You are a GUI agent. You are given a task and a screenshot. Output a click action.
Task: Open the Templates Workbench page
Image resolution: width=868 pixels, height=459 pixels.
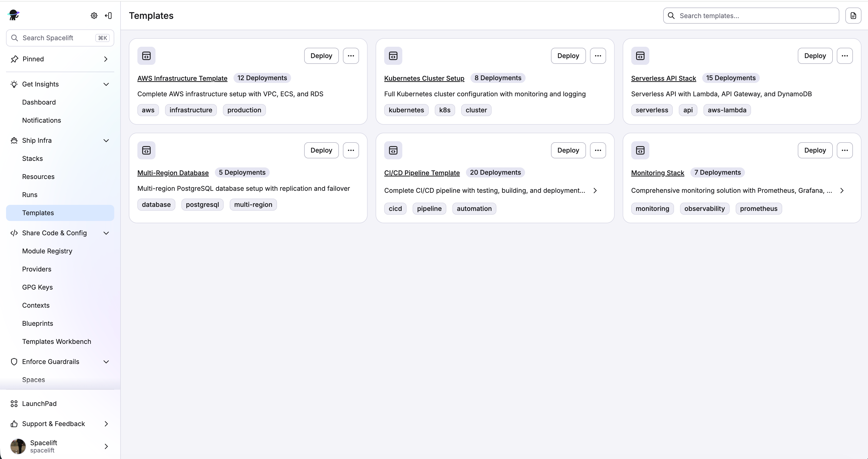tap(57, 341)
